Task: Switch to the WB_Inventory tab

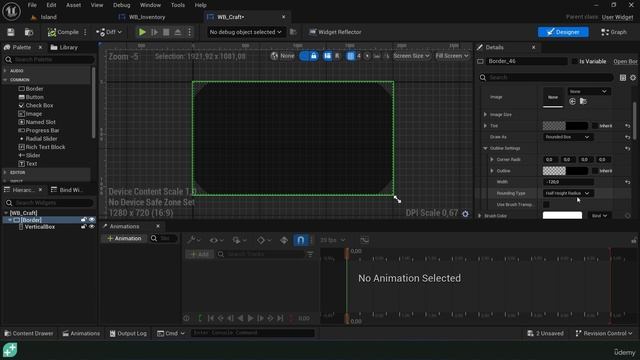Action: tap(147, 17)
